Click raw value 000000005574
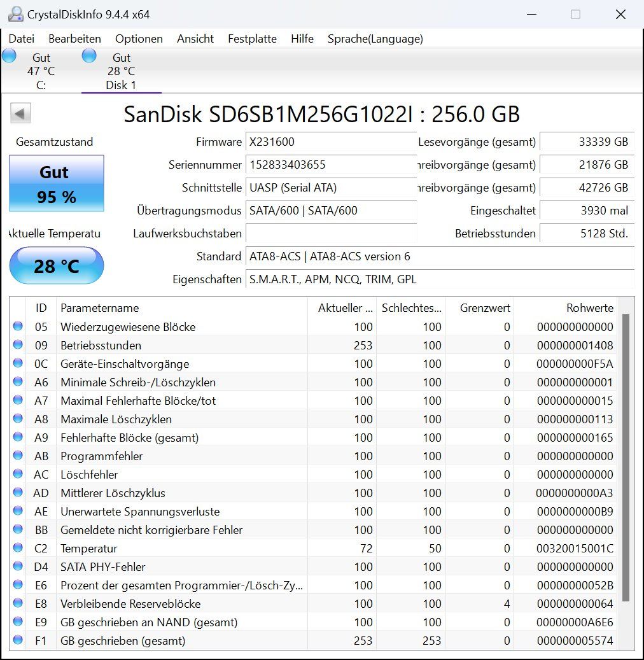The height and width of the screenshot is (660, 644). (x=575, y=641)
